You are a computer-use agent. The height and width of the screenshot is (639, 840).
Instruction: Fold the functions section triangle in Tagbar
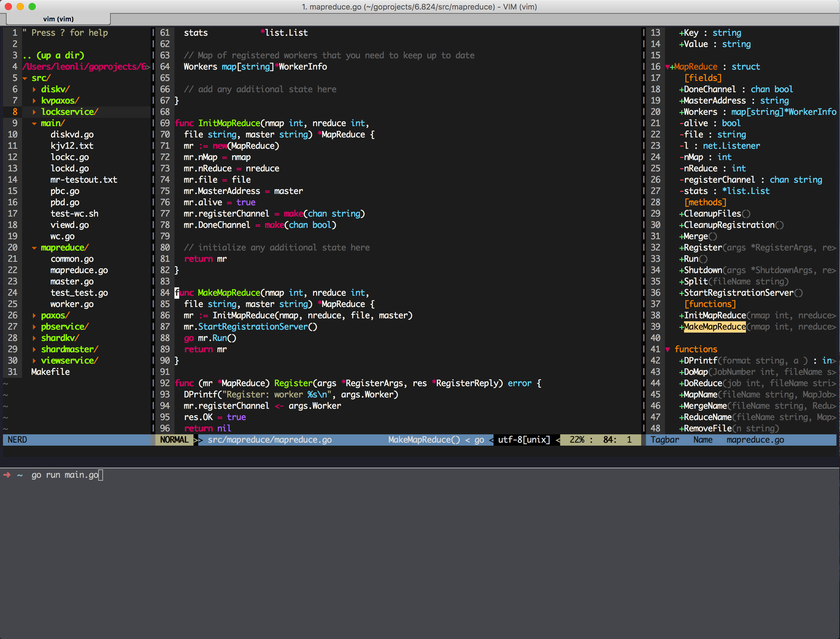668,350
